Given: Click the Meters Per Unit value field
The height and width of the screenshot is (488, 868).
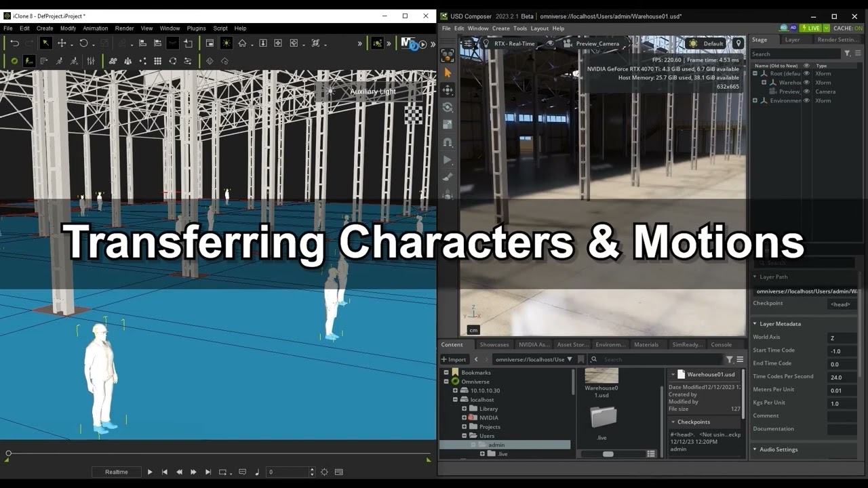Looking at the screenshot, I should [842, 390].
